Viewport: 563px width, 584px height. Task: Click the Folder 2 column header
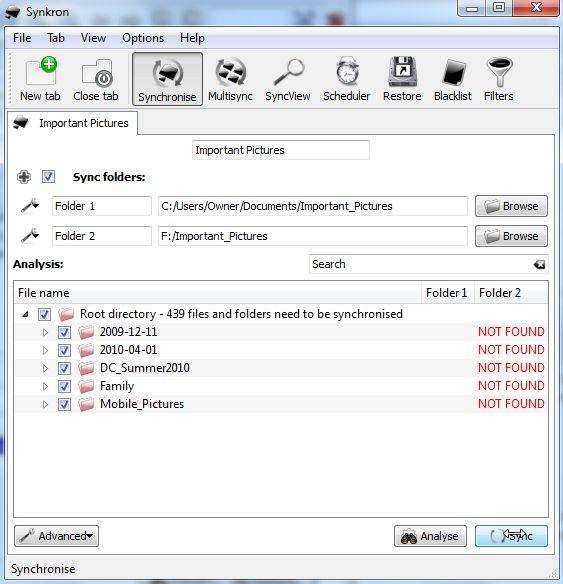(511, 293)
